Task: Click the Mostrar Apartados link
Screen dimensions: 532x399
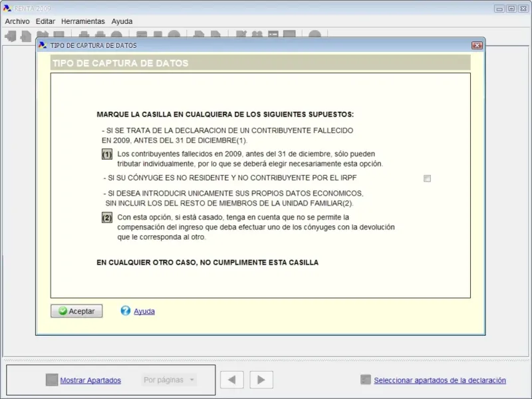Action: pos(90,380)
